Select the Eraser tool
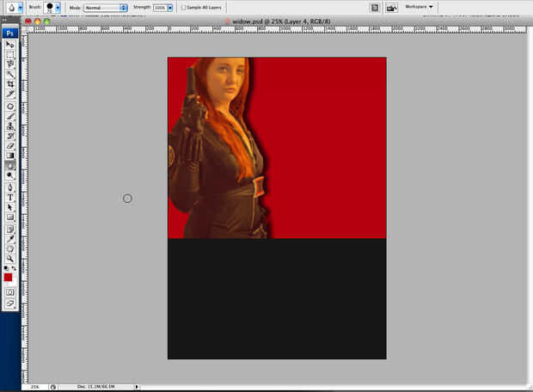The image size is (533, 392). tap(9, 146)
